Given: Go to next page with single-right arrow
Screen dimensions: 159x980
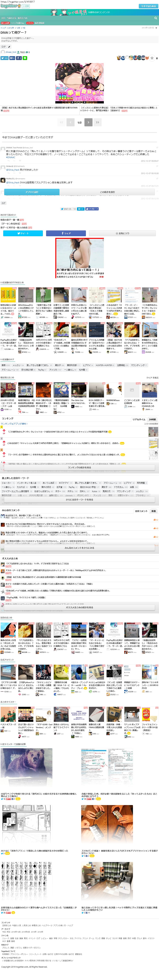Looking at the screenshot, I should [x=88, y=122].
